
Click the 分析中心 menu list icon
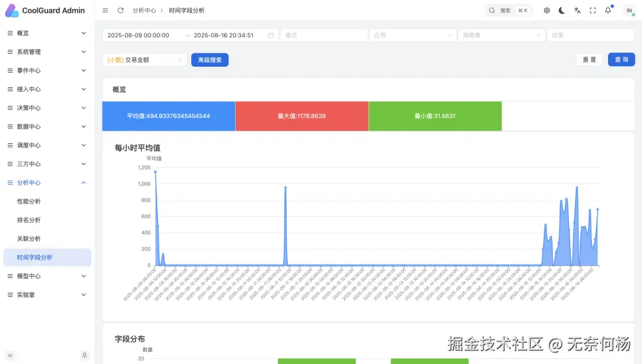[10, 182]
